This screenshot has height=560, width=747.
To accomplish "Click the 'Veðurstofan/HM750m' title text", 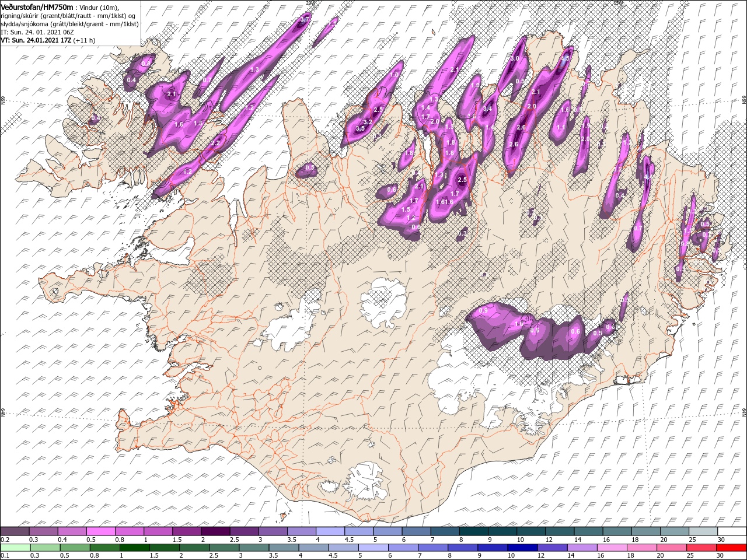I will tap(37, 6).
